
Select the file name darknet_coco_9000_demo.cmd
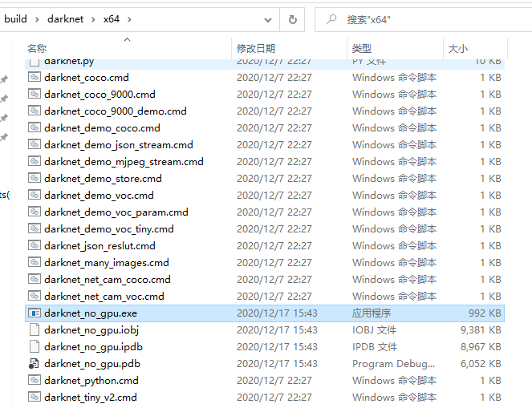pyautogui.click(x=116, y=111)
